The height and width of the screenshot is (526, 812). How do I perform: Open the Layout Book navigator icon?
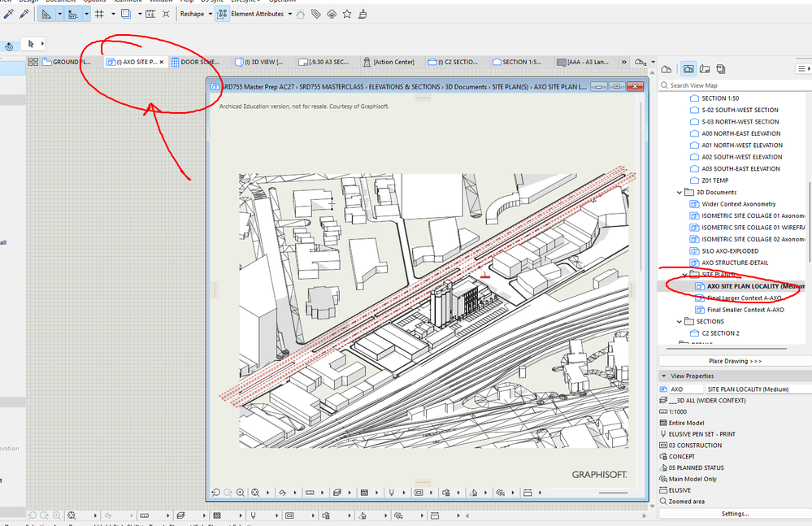click(x=705, y=69)
